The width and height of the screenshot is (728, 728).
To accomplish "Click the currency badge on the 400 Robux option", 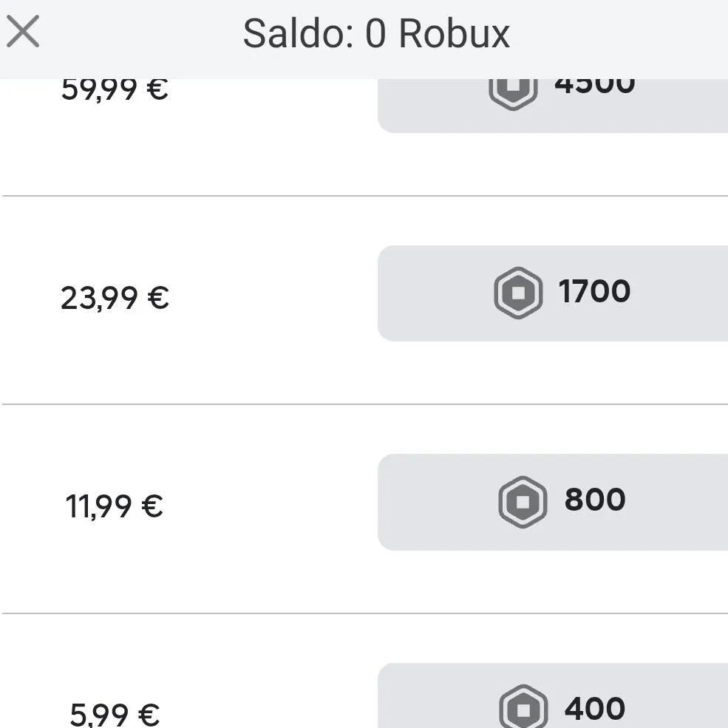I will (x=523, y=707).
